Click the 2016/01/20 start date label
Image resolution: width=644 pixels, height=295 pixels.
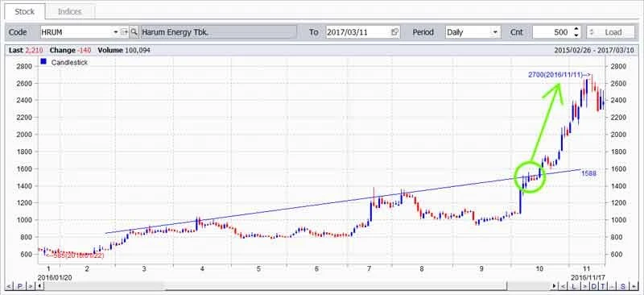[x=56, y=277]
